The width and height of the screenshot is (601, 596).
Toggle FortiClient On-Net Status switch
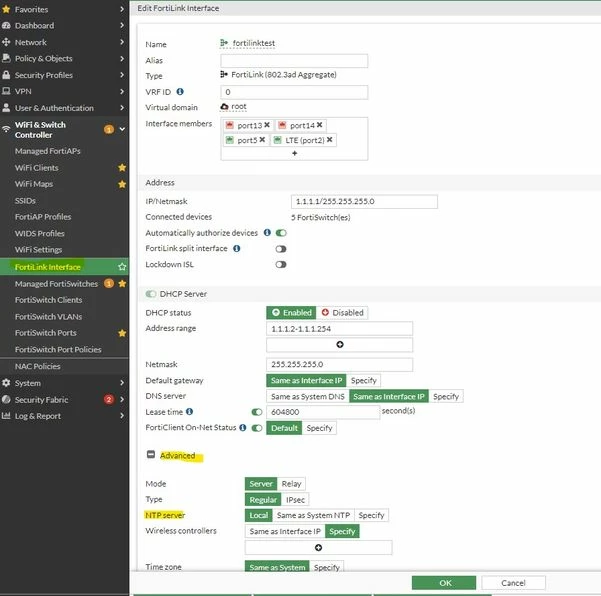point(257,428)
